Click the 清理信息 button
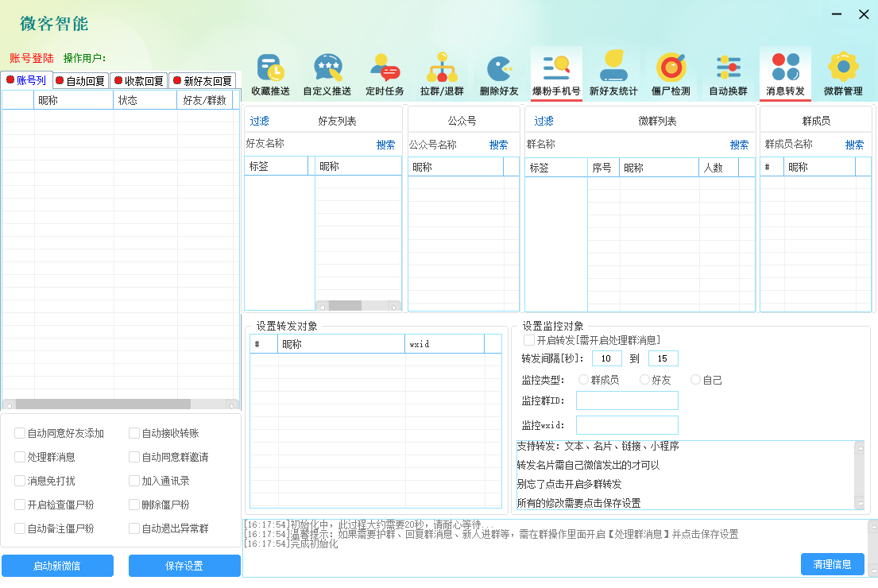The image size is (878, 588). tap(832, 564)
